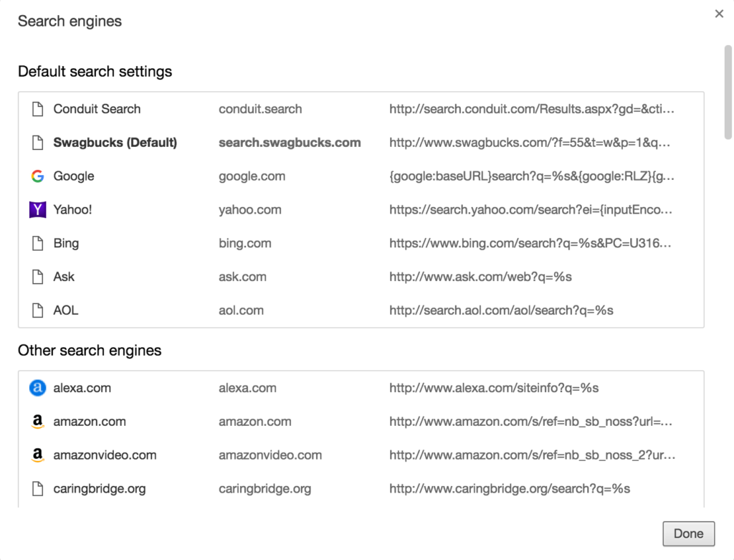Click the Ask page icon

[37, 277]
